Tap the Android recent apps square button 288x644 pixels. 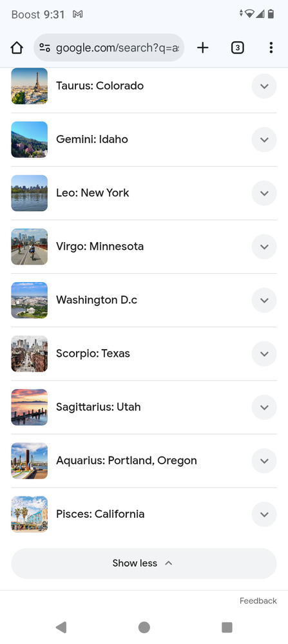[227, 627]
